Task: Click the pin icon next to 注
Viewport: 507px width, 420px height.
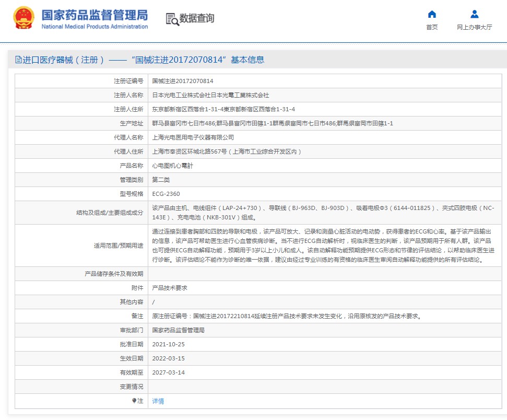Action: pos(134,401)
